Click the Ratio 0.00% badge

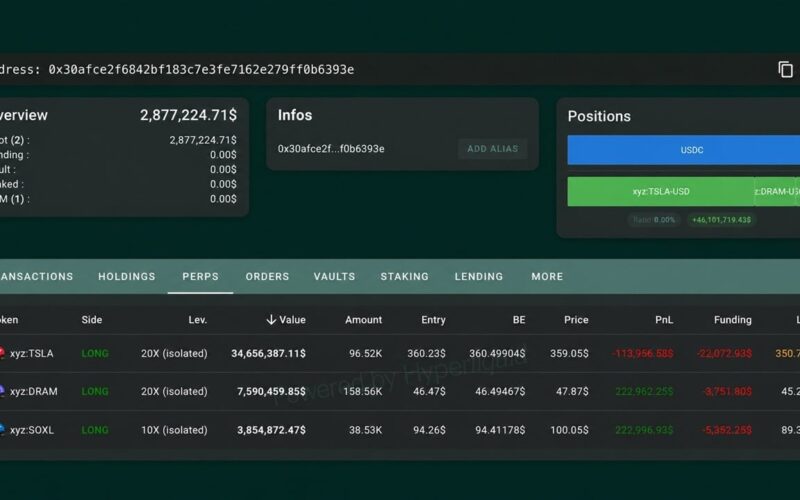[654, 220]
